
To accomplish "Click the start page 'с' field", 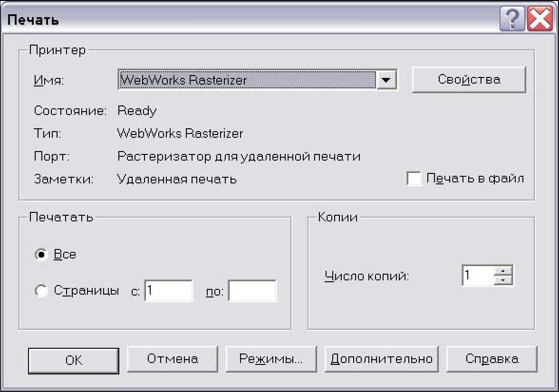I will (x=169, y=291).
